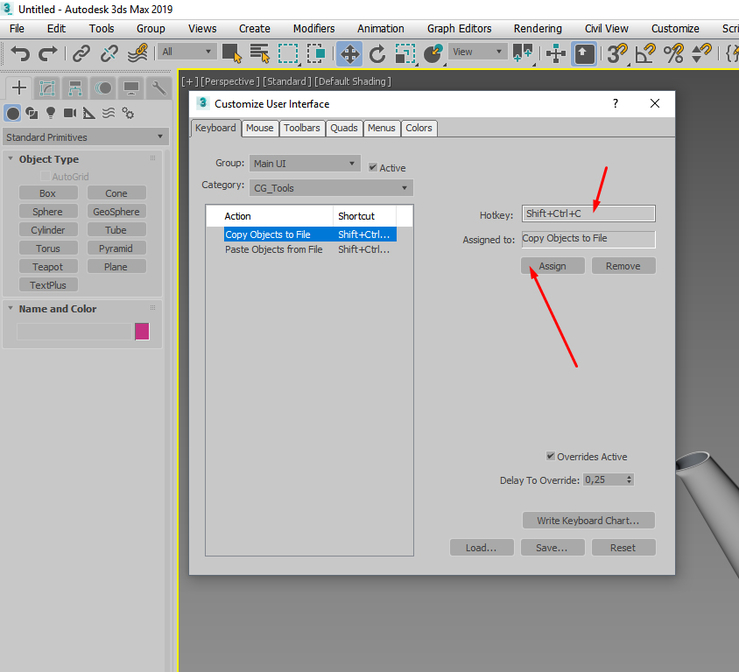Image resolution: width=739 pixels, height=672 pixels.
Task: Pick the Rectangular Selection Region icon
Action: [288, 53]
